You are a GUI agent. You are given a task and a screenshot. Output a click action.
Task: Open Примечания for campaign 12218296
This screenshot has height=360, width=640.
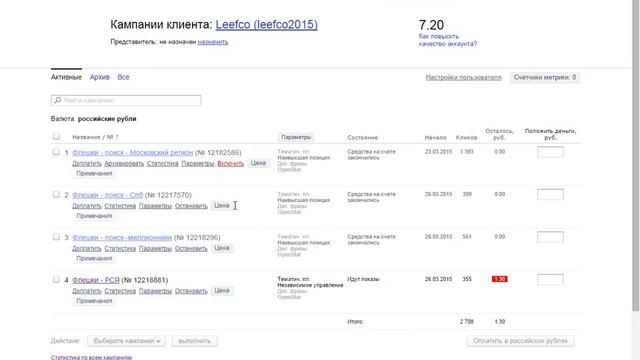click(94, 258)
